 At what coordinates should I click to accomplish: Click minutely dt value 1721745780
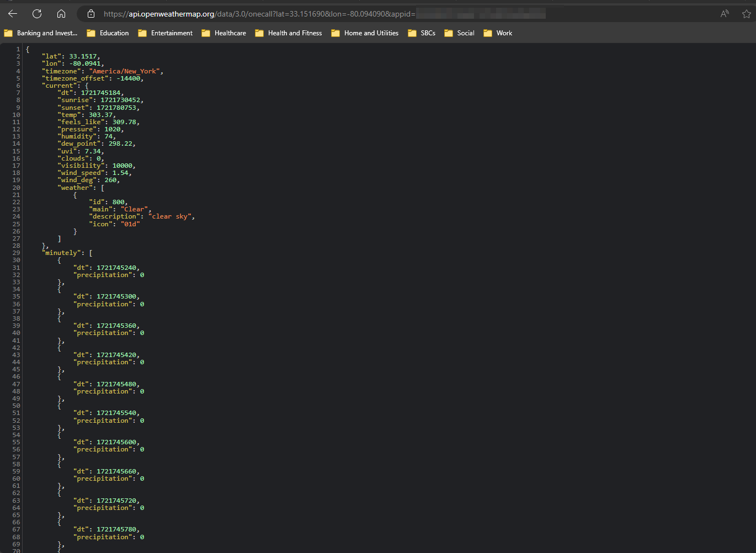[x=116, y=529]
